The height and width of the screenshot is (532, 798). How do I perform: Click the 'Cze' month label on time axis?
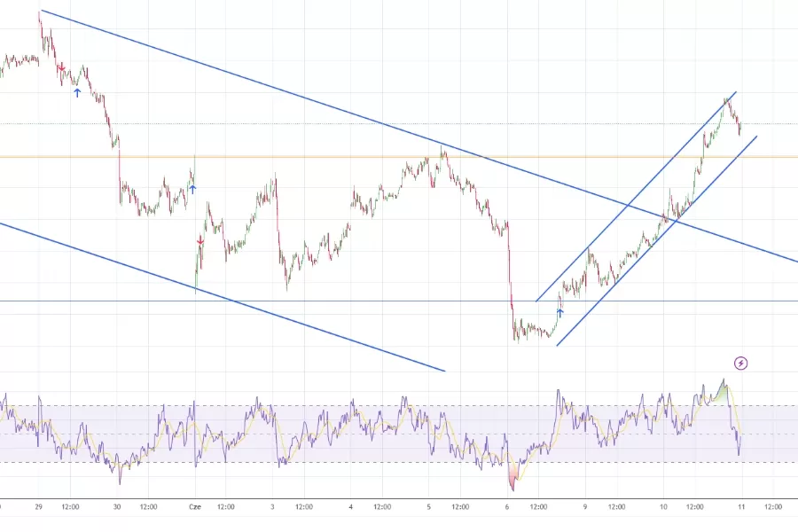[x=195, y=506]
